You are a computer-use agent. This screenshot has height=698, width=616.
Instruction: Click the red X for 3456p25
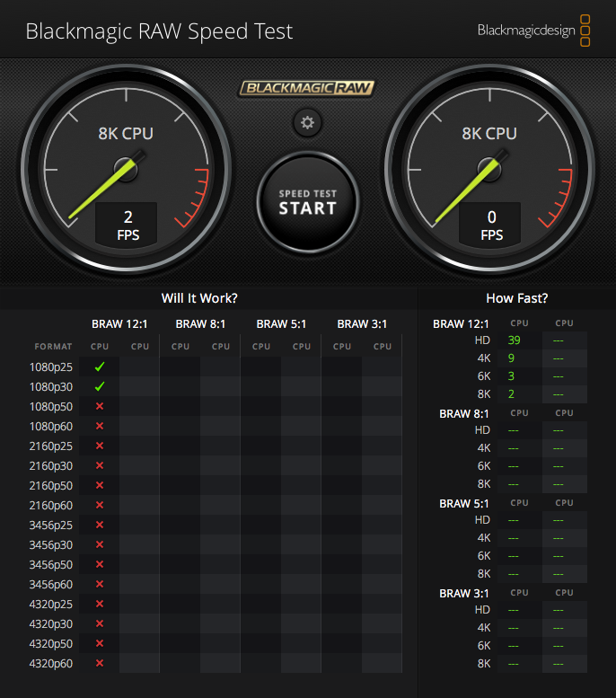click(x=100, y=525)
